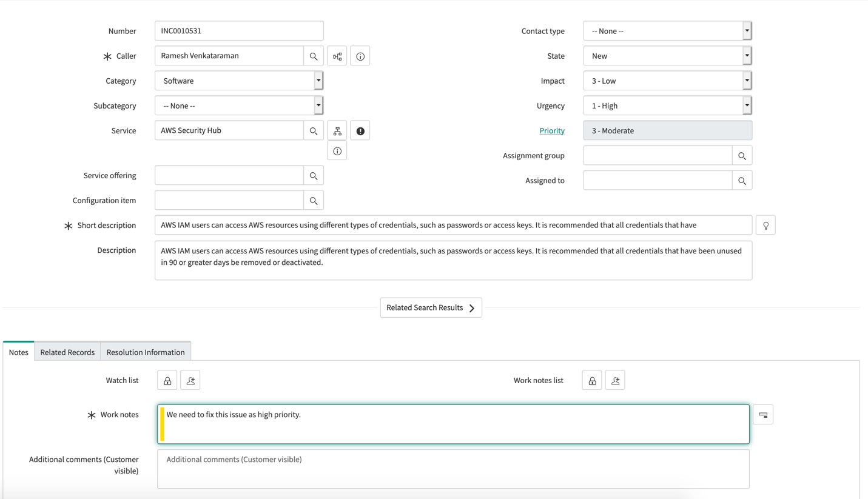The width and height of the screenshot is (868, 499).
Task: Switch to the Related Records tab
Action: point(67,352)
